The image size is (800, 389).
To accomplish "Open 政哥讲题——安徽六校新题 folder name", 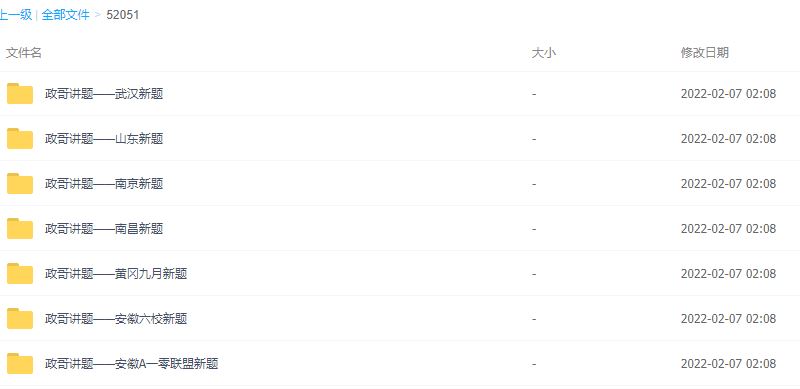I will click(116, 319).
